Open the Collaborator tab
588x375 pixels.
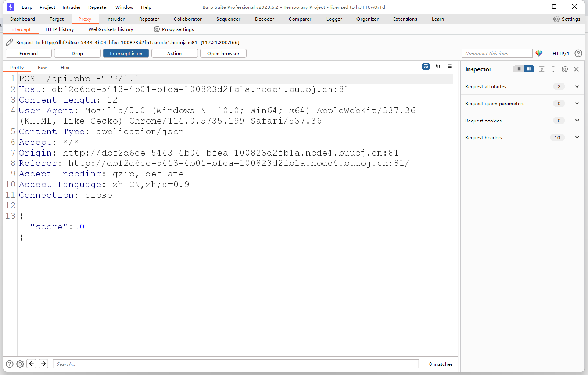pyautogui.click(x=188, y=19)
